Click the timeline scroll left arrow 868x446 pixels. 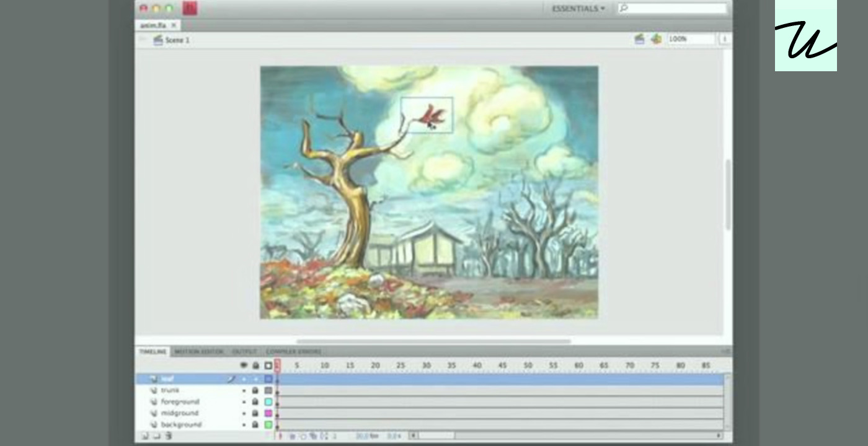(414, 436)
